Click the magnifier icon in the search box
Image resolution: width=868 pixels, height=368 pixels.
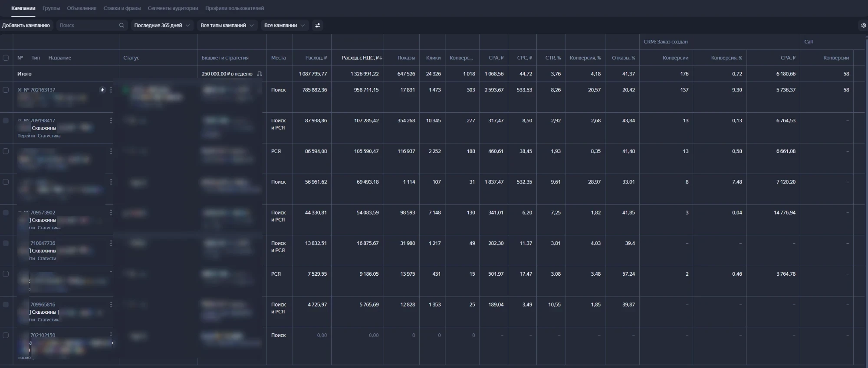coord(122,26)
